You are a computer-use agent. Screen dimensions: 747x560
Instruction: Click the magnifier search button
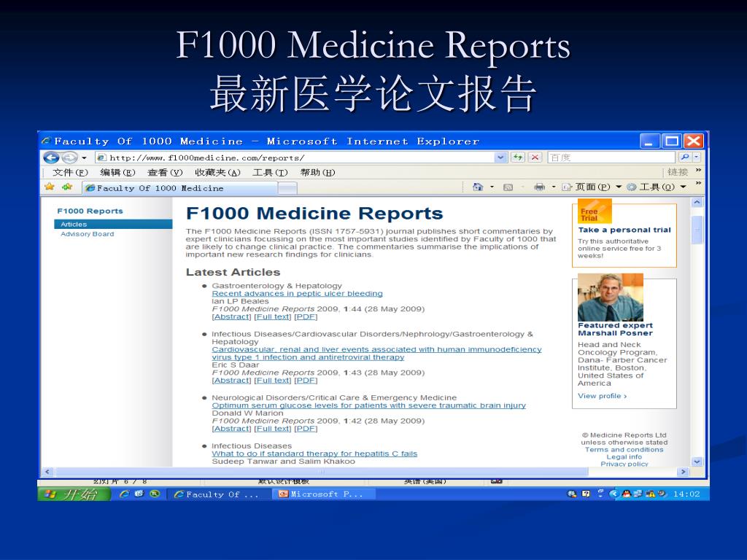(685, 157)
